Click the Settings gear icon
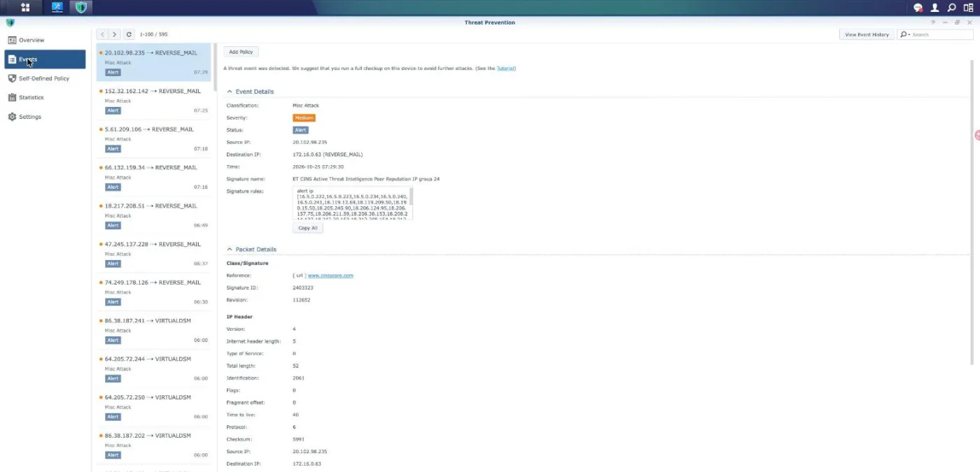 pos(12,117)
